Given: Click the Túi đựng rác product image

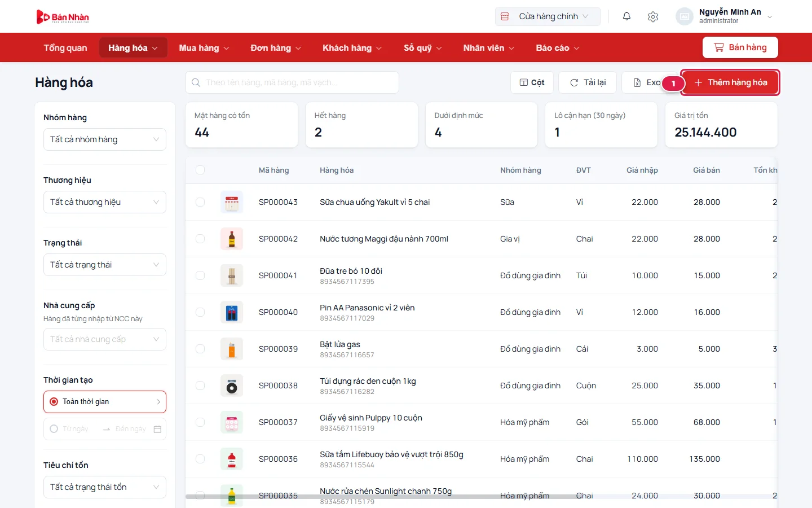Looking at the screenshot, I should [232, 386].
